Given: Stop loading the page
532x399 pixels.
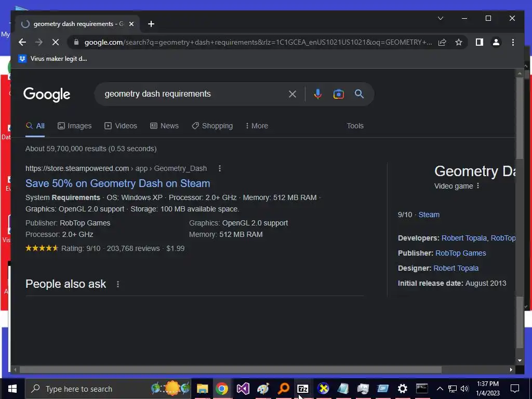Looking at the screenshot, I should tap(56, 42).
